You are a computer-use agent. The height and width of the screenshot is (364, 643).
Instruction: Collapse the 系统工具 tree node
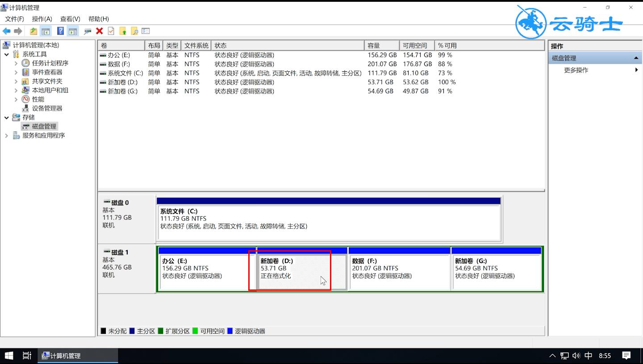pyautogui.click(x=7, y=54)
